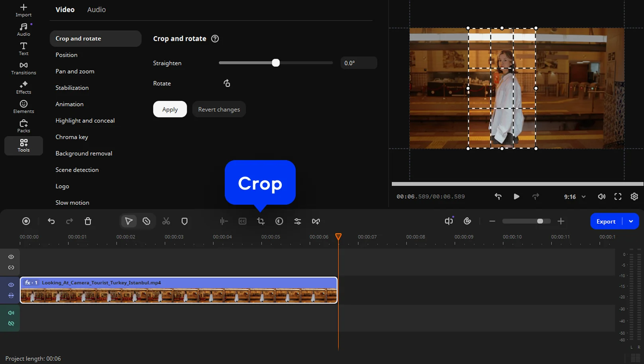
Task: Click the Rotate clockwise icon
Action: [227, 83]
